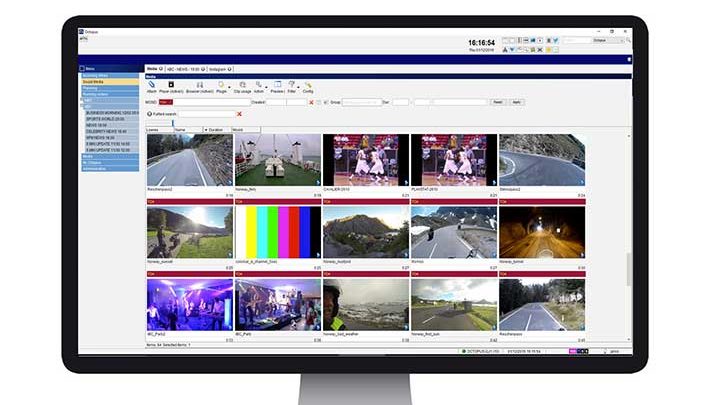The height and width of the screenshot is (405, 710).
Task: Switch to the Instagram tab
Action: coord(220,68)
